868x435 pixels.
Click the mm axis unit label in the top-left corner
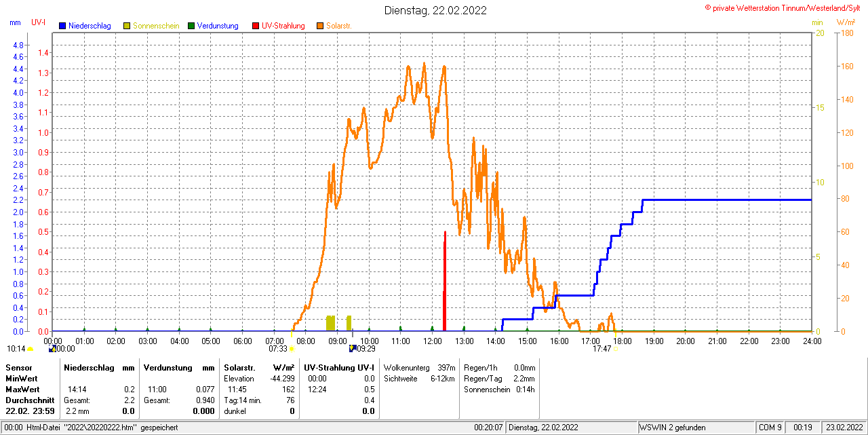point(15,22)
